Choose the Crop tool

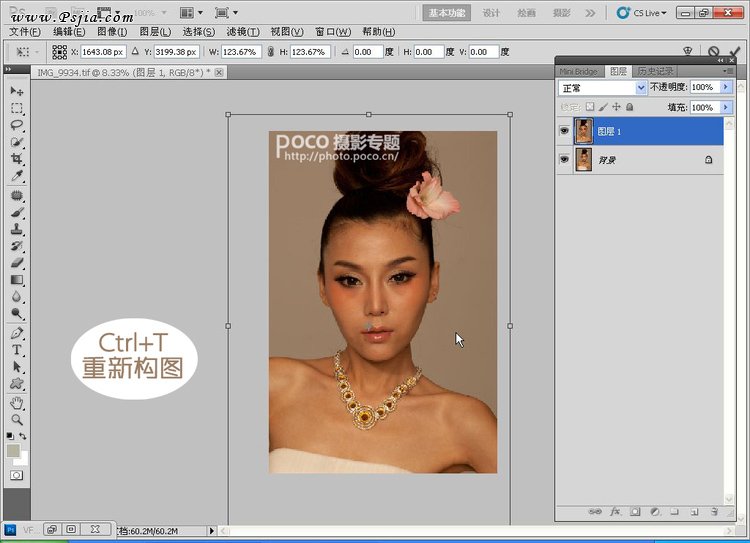pos(17,159)
